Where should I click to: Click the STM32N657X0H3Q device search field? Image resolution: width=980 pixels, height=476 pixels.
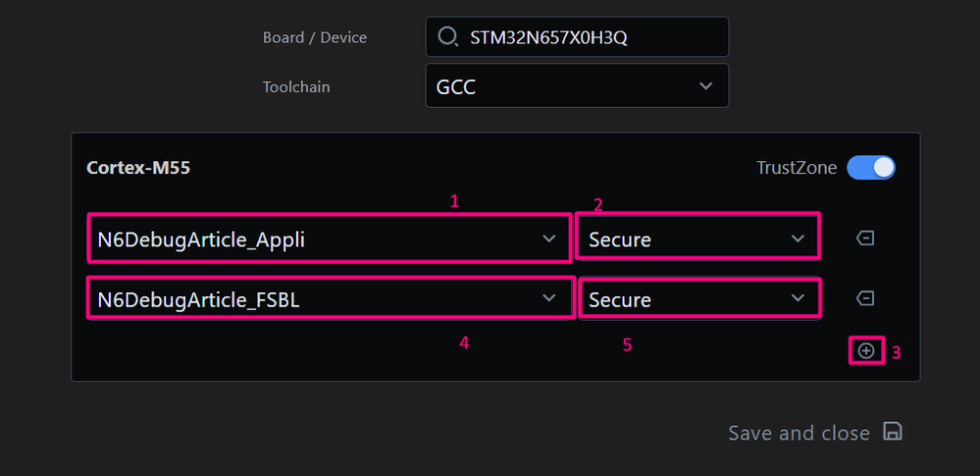[x=589, y=37]
